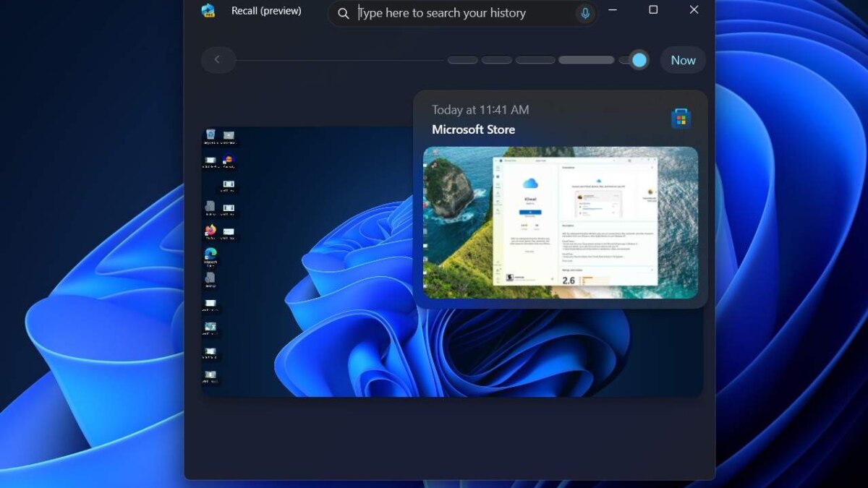Click the Microsoft Edge icon in the snapshot
868x488 pixels.
tap(210, 252)
